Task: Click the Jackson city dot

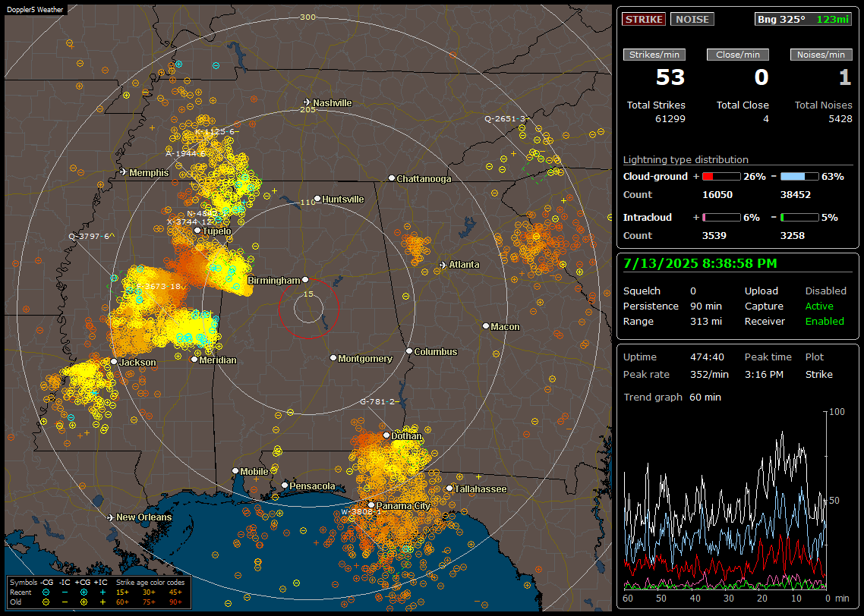Action: [x=114, y=362]
